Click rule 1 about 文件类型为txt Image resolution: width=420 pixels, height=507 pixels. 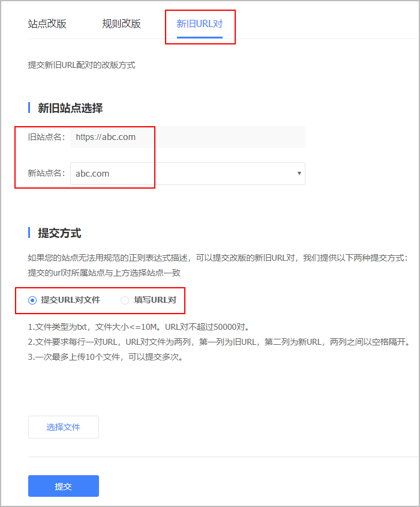pyautogui.click(x=139, y=327)
